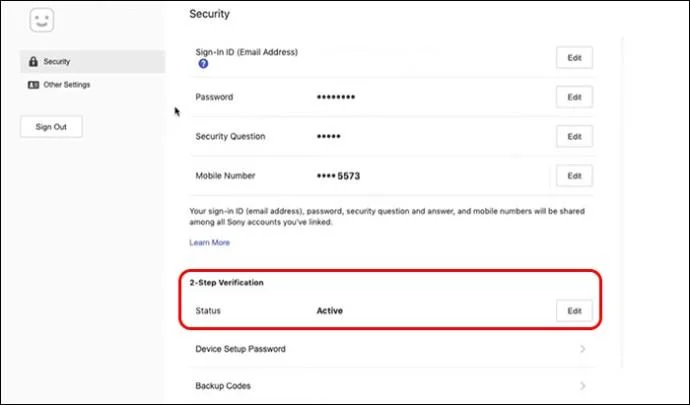Expand the Backup Codes chevron arrow

582,385
